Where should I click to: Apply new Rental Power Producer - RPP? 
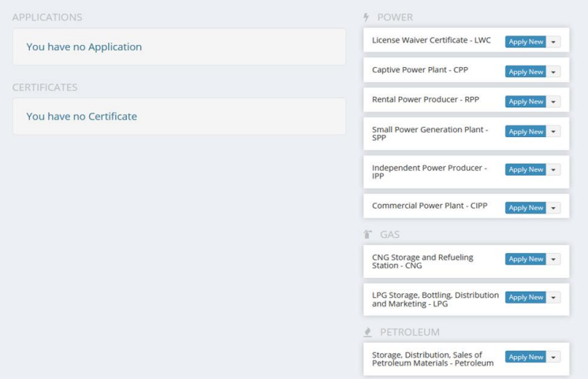(x=526, y=102)
